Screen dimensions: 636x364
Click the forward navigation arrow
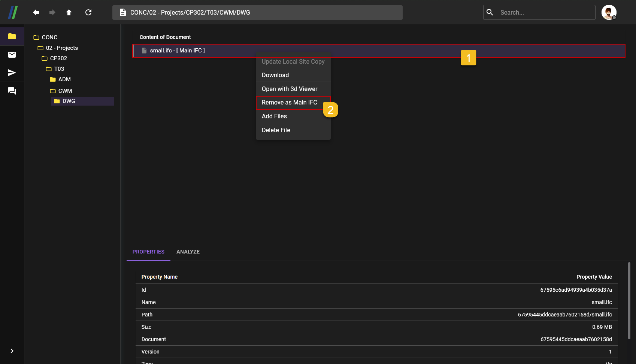[x=52, y=12]
